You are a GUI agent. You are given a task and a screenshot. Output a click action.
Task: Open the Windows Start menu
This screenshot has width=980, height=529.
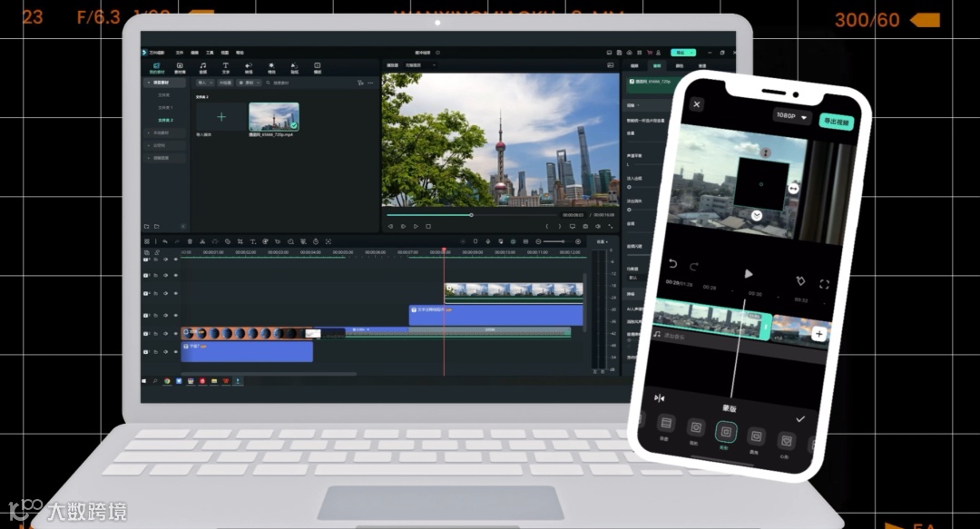pos(143,381)
